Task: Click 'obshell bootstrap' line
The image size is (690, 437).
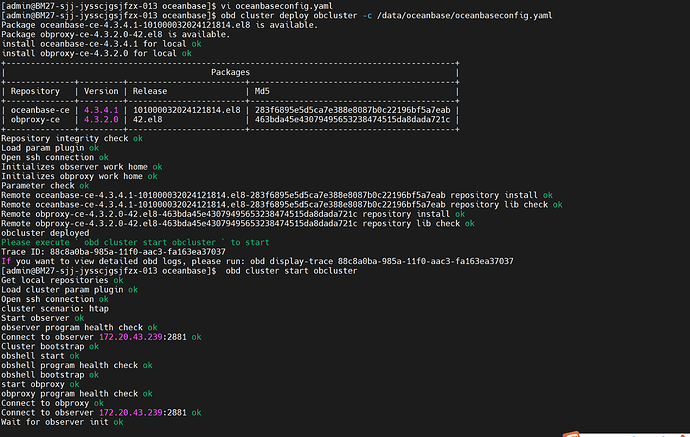Action: point(50,375)
